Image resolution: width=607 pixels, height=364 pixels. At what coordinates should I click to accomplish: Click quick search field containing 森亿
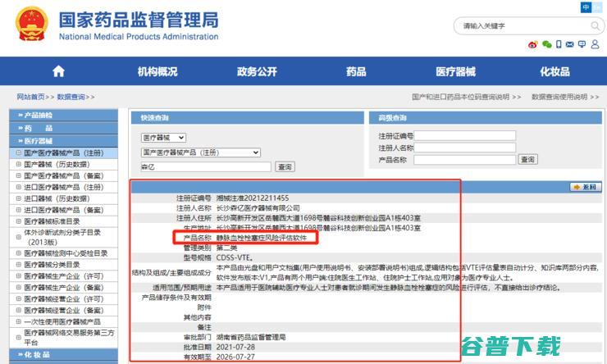click(206, 166)
